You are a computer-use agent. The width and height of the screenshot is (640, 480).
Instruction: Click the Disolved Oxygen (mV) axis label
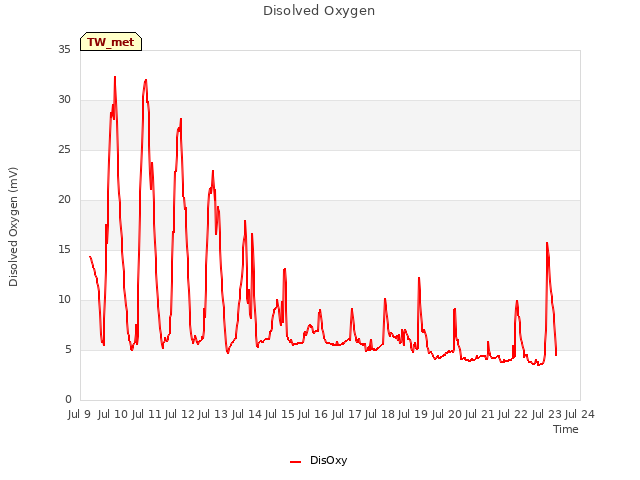click(x=13, y=227)
